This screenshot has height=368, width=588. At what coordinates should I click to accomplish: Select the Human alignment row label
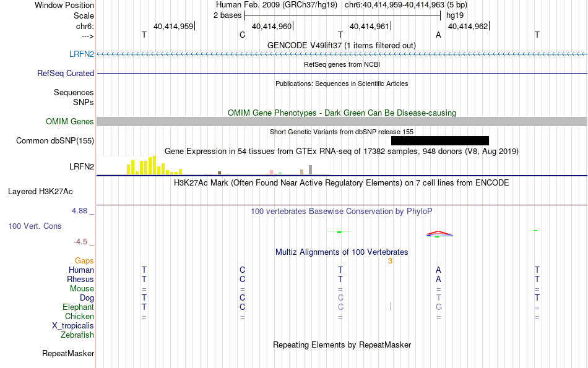(x=81, y=270)
